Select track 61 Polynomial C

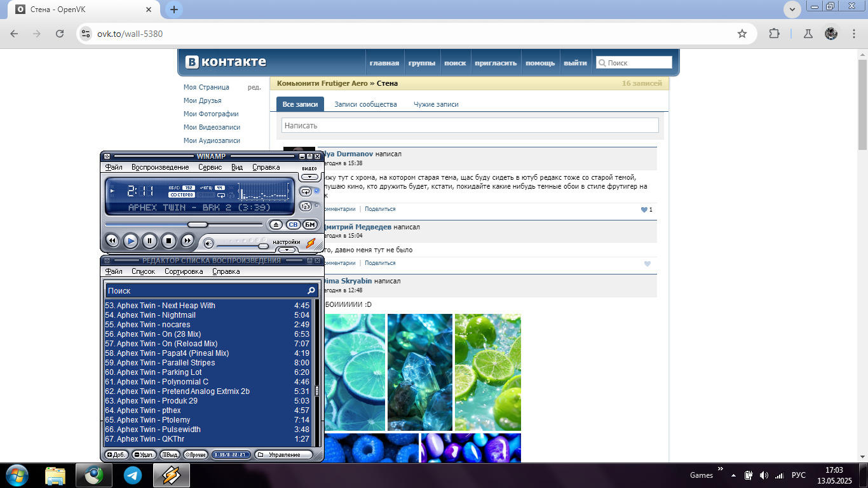pos(207,382)
